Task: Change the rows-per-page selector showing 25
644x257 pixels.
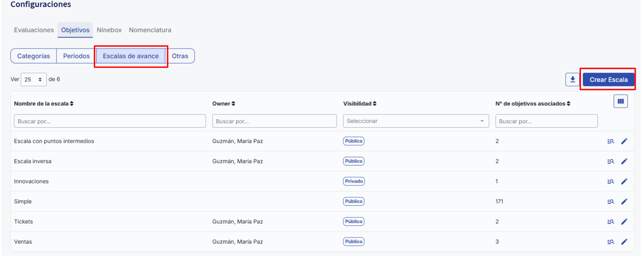Action: click(x=33, y=79)
